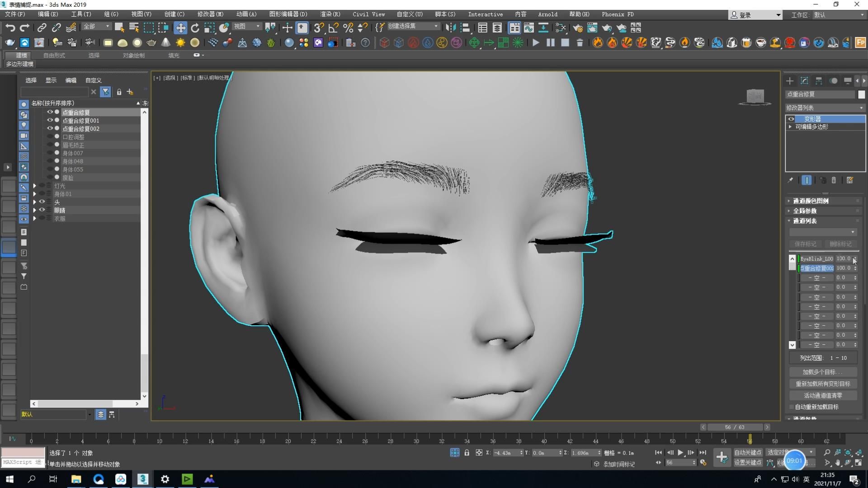The image size is (868, 488).
Task: Open the 文件(F) menu
Action: click(15, 14)
